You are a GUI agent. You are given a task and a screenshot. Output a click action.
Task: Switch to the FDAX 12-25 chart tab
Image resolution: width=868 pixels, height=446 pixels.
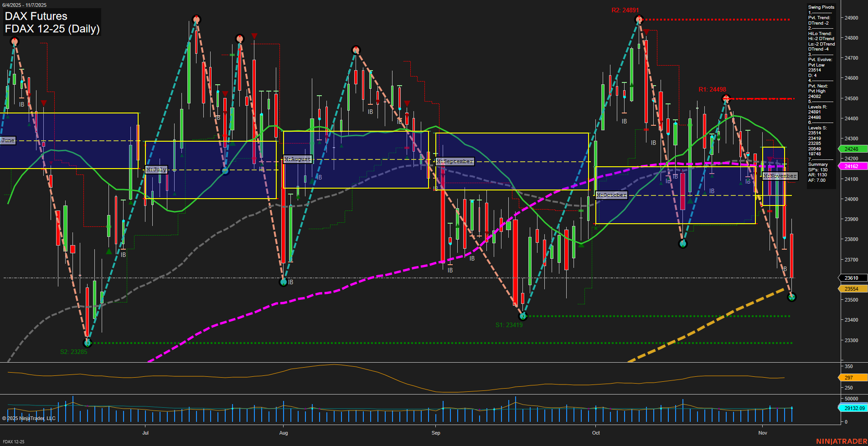pyautogui.click(x=13, y=442)
